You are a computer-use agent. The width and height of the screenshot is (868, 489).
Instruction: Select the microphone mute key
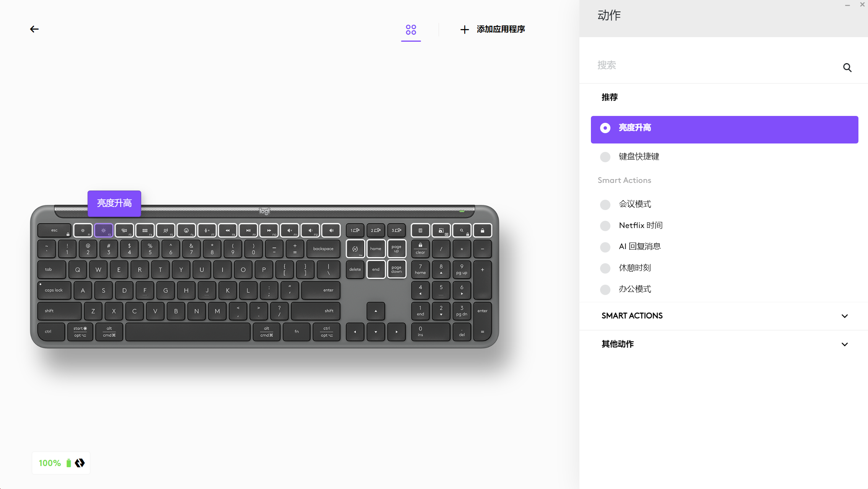point(207,230)
